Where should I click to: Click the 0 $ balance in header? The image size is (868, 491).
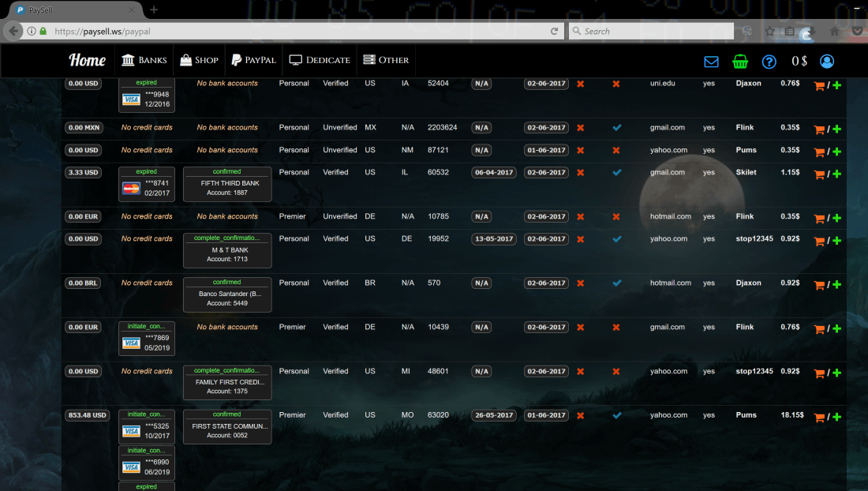click(x=799, y=62)
